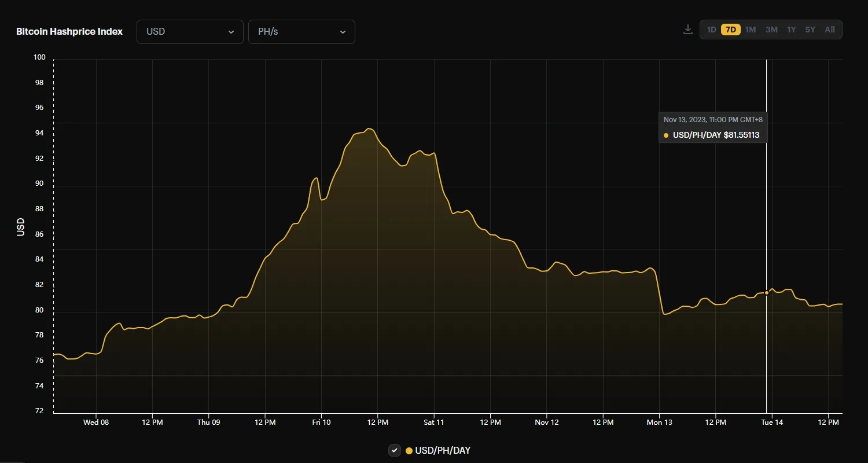Uncheck the USD/PH/DAY series checkbox
This screenshot has height=463, width=868.
(394, 450)
